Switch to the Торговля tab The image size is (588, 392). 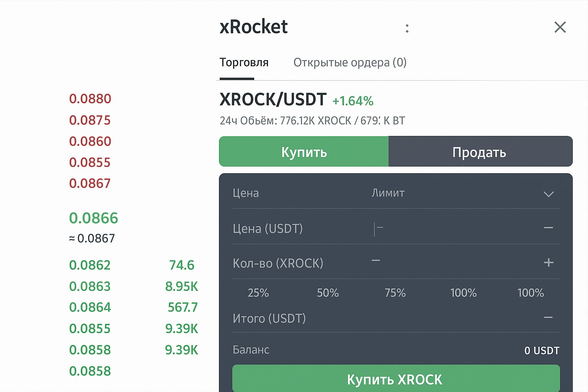[x=244, y=62]
